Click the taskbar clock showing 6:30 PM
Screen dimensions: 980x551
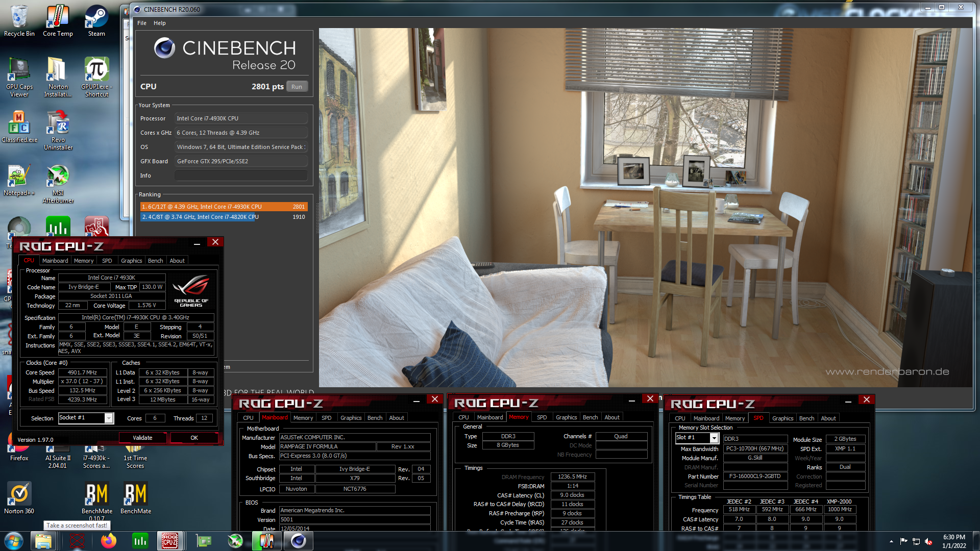(954, 541)
